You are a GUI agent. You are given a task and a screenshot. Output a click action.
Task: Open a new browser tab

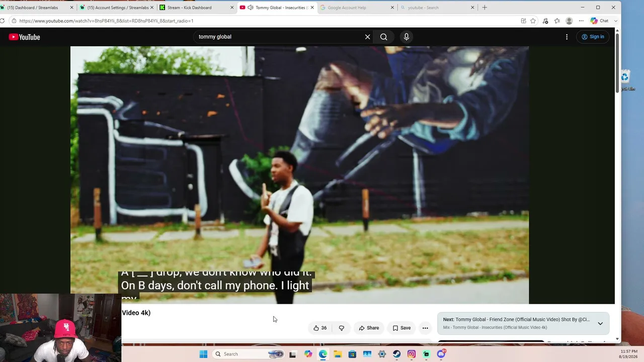(x=485, y=8)
